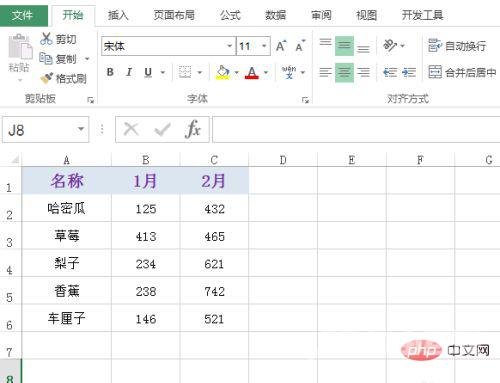Switch to 数据 Data tab
This screenshot has height=383, width=500.
click(275, 15)
